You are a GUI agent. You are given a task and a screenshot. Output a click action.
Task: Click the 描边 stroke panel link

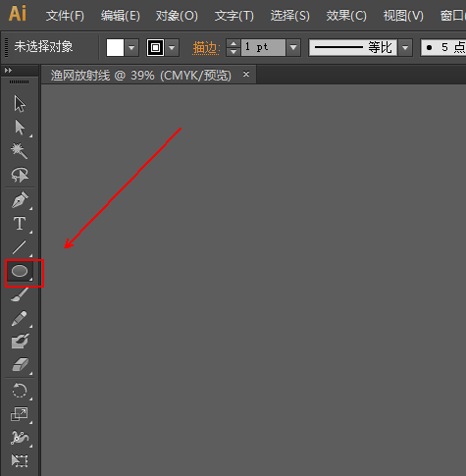pyautogui.click(x=206, y=48)
